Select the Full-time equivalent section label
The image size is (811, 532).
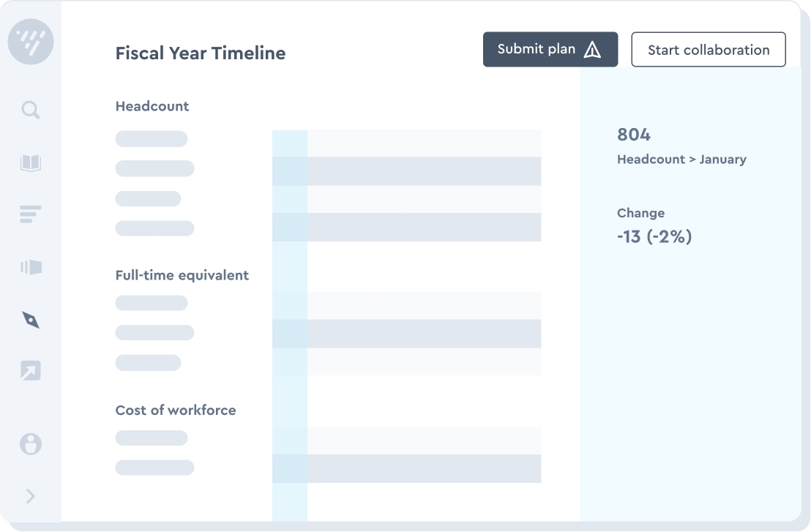182,275
